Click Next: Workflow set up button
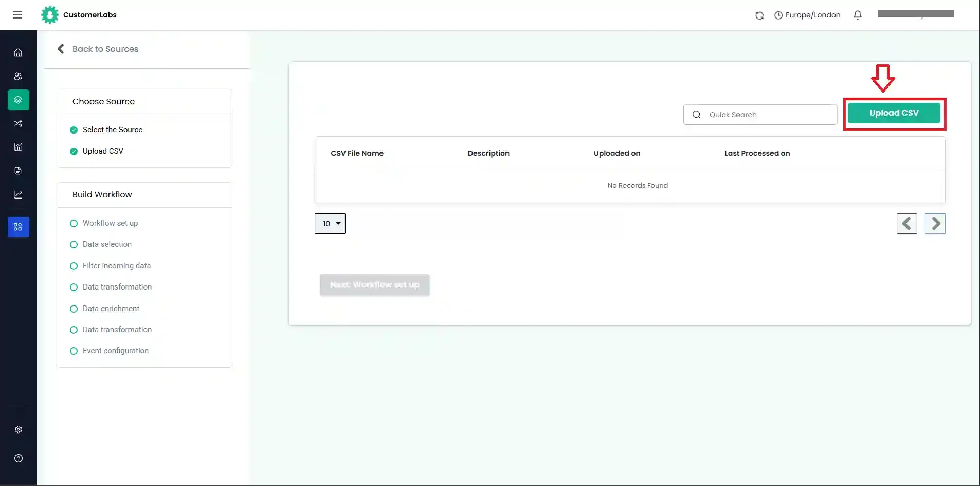This screenshot has height=486, width=980. 375,285
